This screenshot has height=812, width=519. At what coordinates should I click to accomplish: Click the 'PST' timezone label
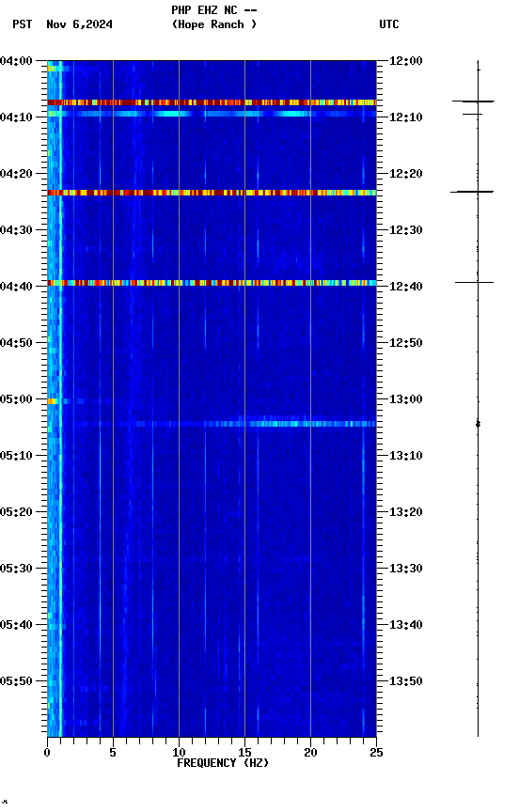[x=23, y=24]
